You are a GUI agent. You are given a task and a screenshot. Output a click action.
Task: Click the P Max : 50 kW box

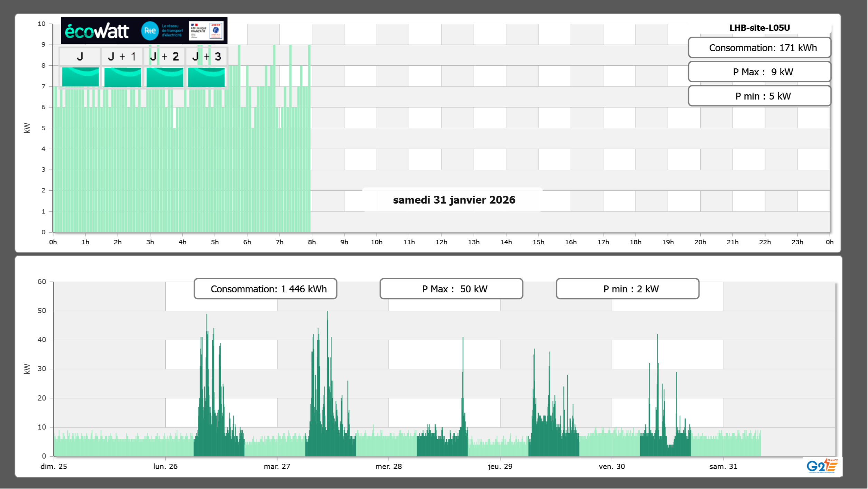[451, 289]
